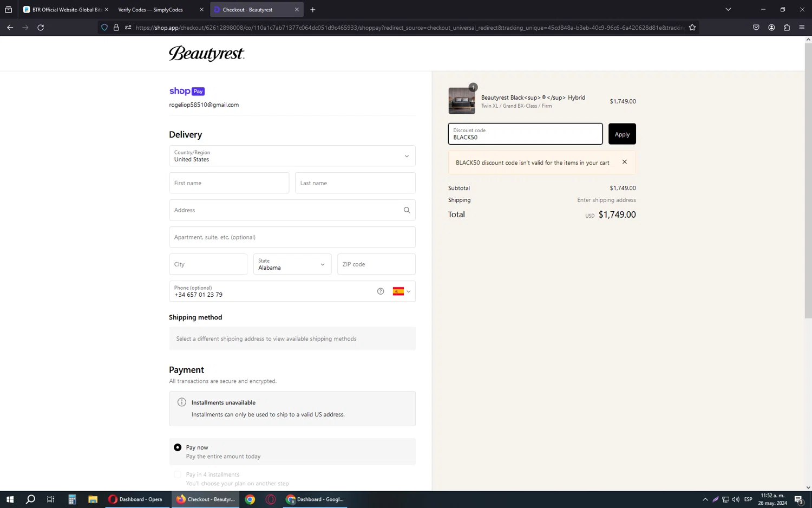The width and height of the screenshot is (812, 508).
Task: Open the Firefox View recent browsing icon
Action: coord(8,9)
